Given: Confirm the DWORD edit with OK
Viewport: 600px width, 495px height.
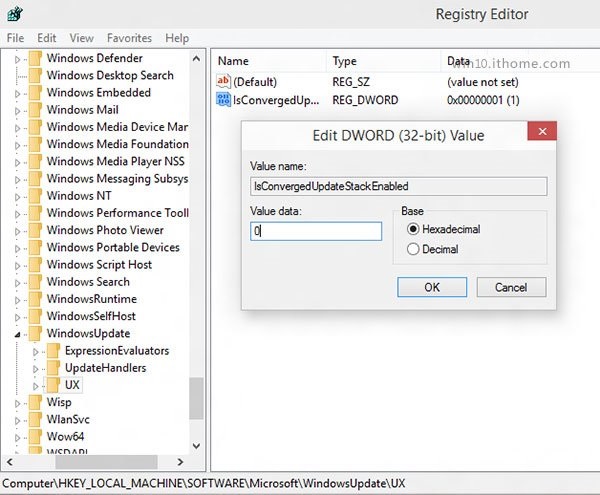Looking at the screenshot, I should (432, 287).
